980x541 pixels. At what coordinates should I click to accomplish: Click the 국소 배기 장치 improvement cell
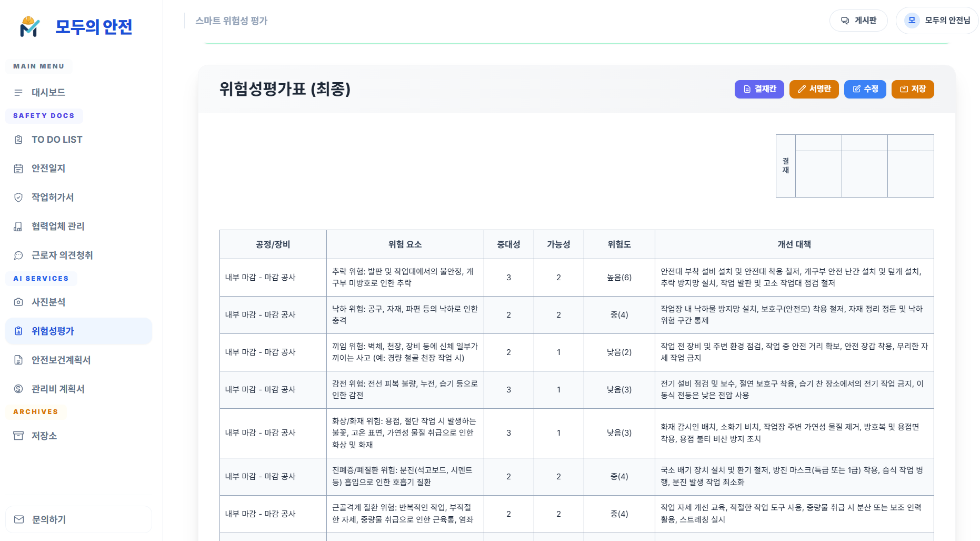pyautogui.click(x=794, y=477)
